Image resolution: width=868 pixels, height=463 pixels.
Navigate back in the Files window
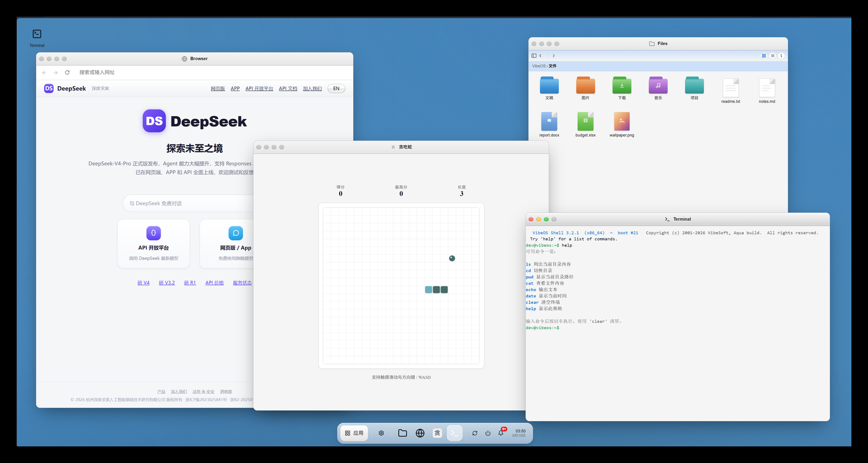pos(540,55)
